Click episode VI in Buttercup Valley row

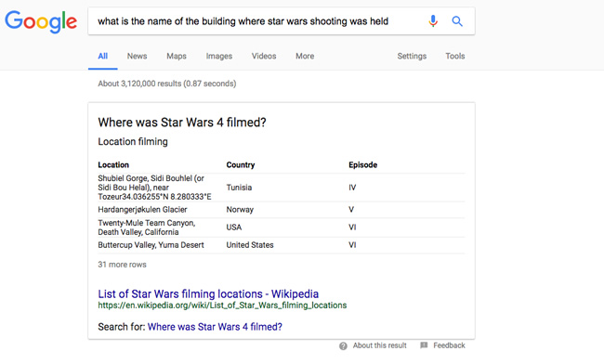tap(352, 245)
